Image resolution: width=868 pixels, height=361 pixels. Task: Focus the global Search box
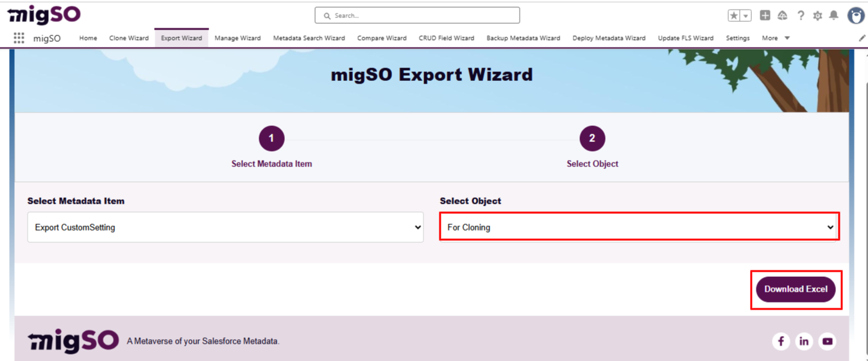pyautogui.click(x=417, y=15)
